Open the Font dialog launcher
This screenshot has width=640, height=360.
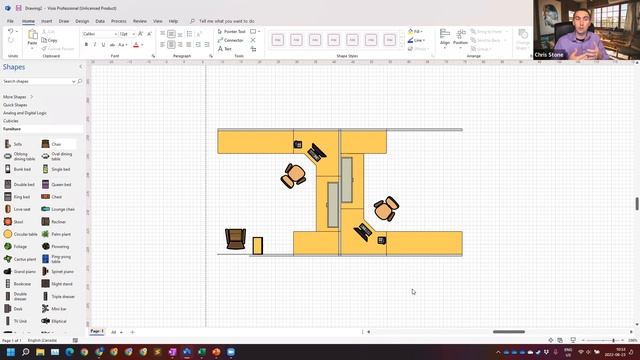(153, 56)
